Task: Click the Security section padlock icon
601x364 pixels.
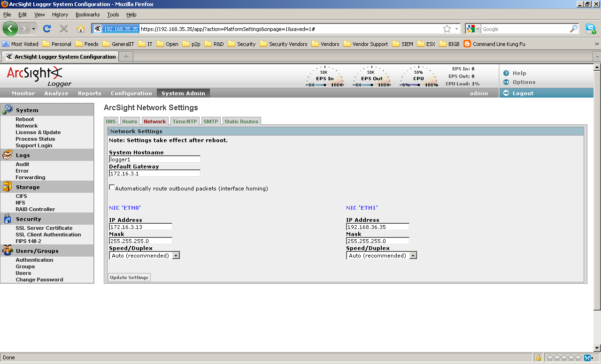Action: pyautogui.click(x=8, y=219)
